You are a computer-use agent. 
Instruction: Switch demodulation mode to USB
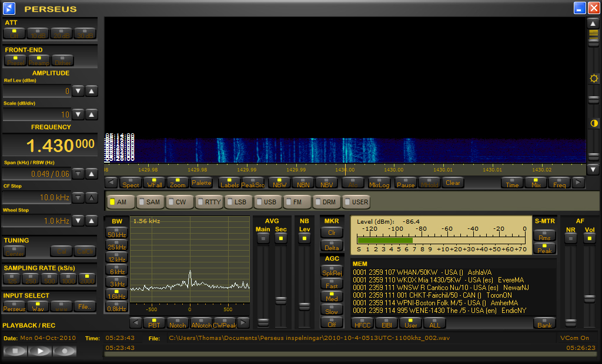267,202
